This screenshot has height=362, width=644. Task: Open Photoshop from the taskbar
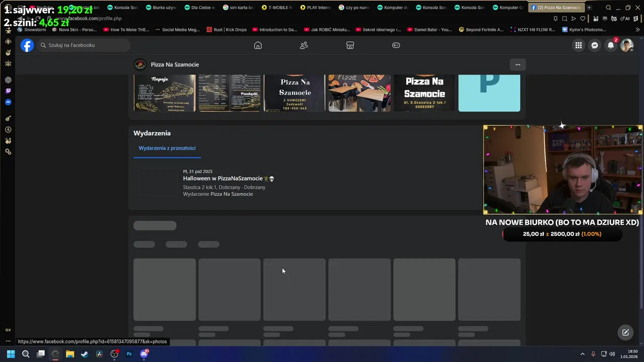click(x=129, y=354)
